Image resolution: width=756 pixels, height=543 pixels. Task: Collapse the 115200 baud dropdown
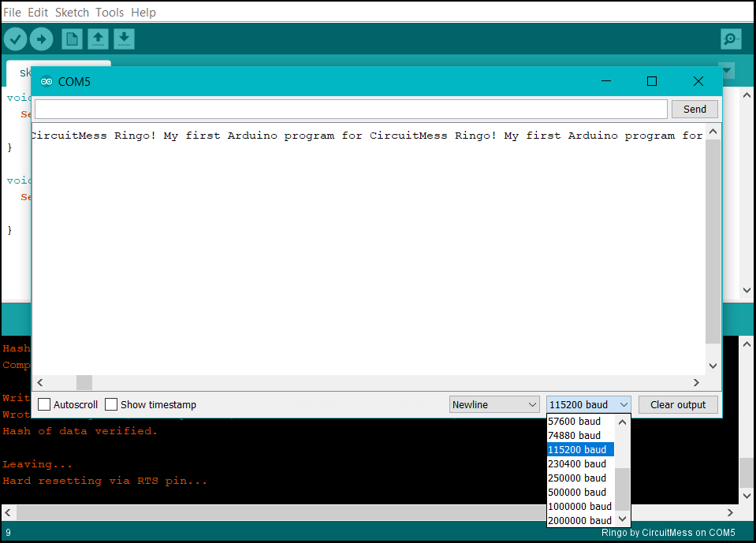pyautogui.click(x=589, y=404)
